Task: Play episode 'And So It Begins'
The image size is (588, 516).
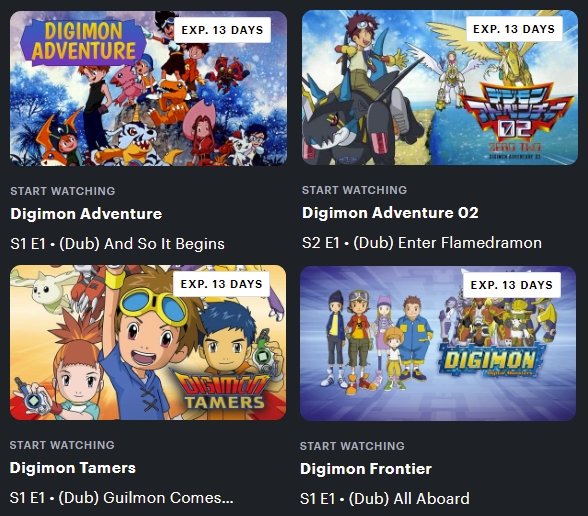Action: coord(117,244)
